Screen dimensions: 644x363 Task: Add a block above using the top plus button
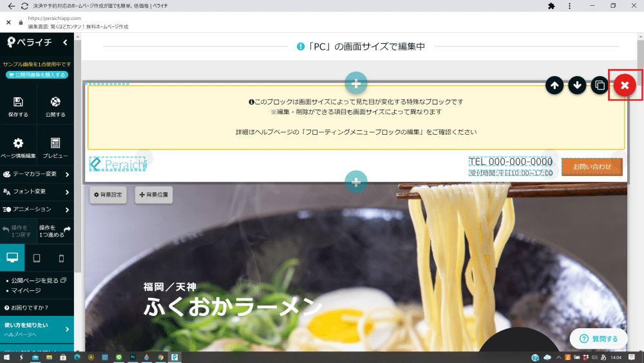point(356,83)
